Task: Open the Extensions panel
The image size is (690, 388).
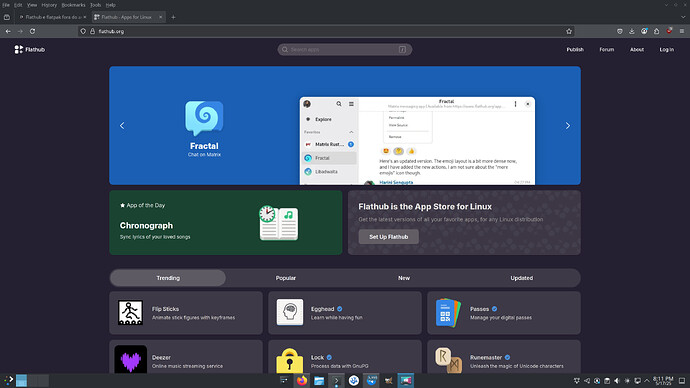Action: [657, 31]
